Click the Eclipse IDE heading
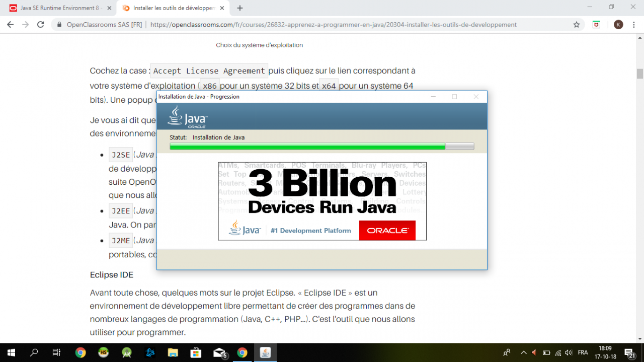 coord(111,275)
